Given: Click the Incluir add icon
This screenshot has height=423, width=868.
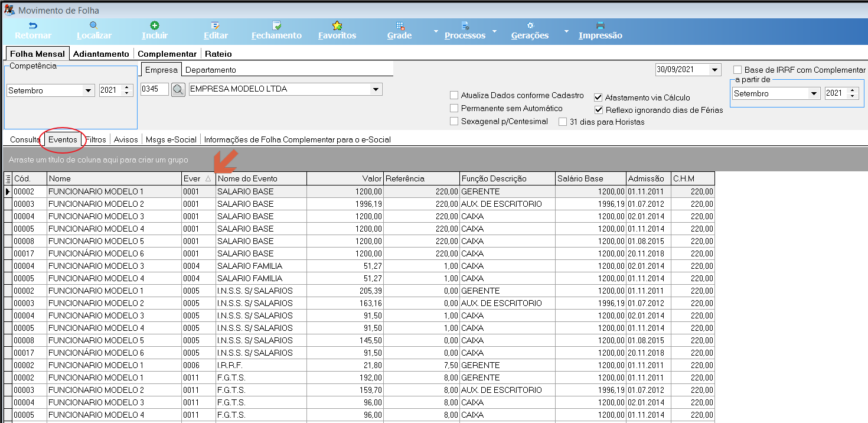Looking at the screenshot, I should point(155,25).
